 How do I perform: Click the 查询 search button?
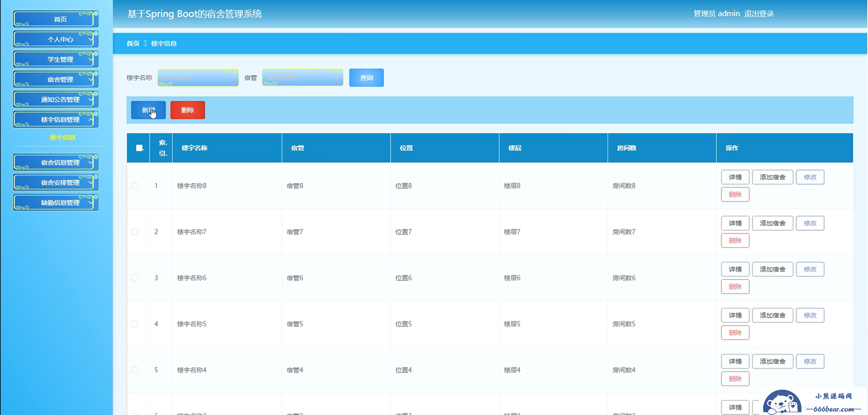(x=366, y=78)
